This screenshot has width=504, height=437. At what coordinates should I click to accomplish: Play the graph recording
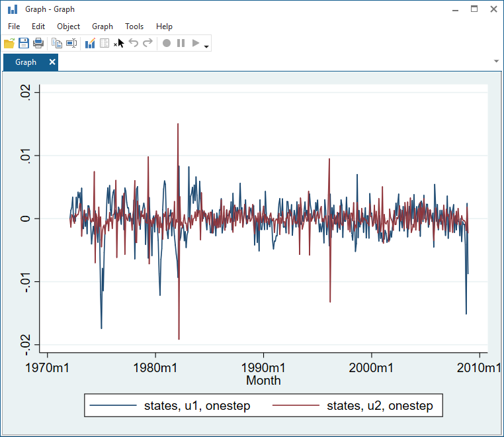[x=195, y=43]
